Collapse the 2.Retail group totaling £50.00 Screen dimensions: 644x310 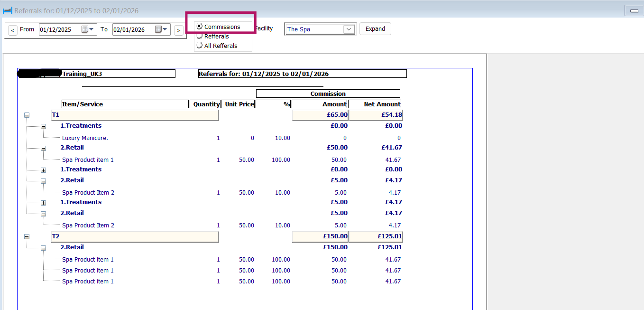coord(43,148)
